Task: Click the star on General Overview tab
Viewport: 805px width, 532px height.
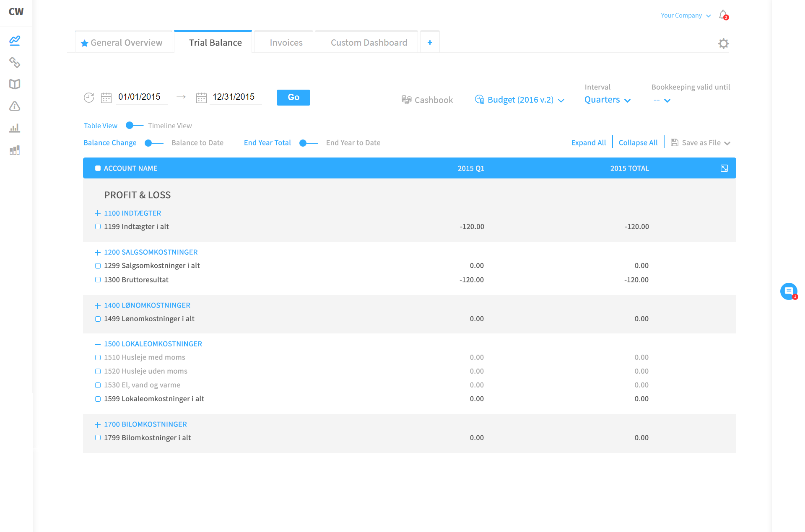Action: 84,43
